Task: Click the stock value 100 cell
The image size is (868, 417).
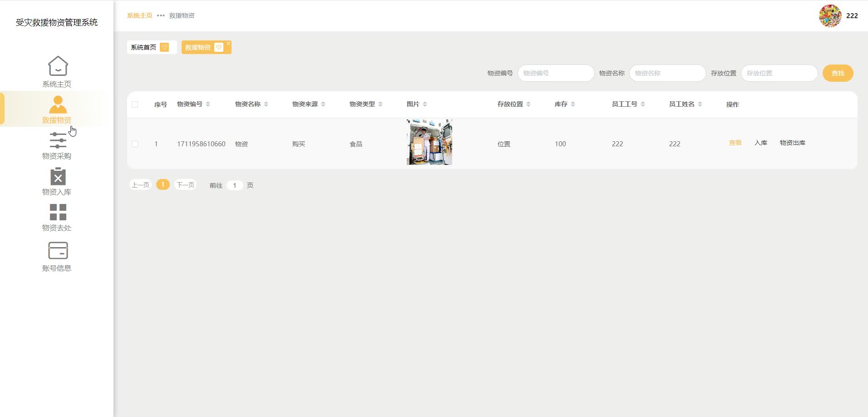Action: (560, 144)
